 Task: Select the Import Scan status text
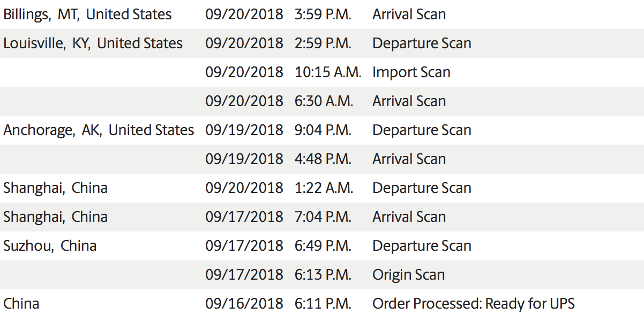point(411,72)
